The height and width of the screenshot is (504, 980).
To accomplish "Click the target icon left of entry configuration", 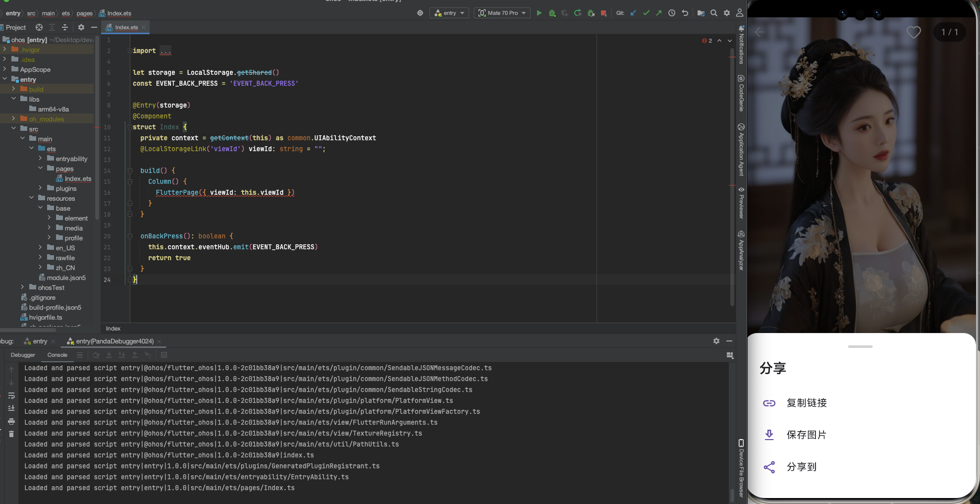I will click(420, 13).
